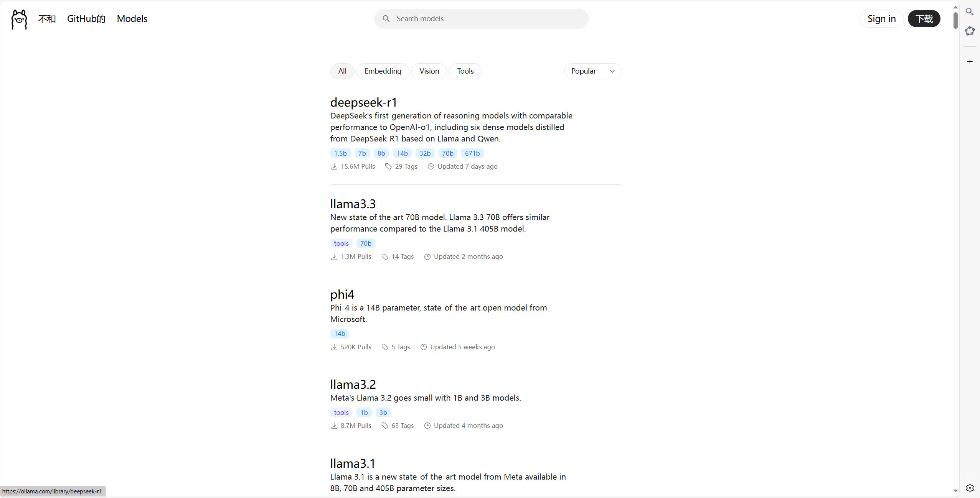The height and width of the screenshot is (498, 980).
Task: Select the Tools filter
Action: coord(465,71)
